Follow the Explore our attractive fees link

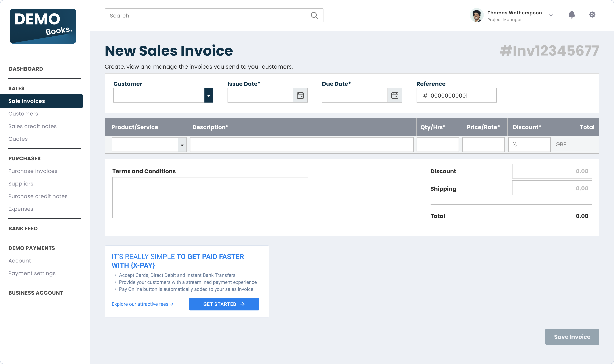point(142,304)
